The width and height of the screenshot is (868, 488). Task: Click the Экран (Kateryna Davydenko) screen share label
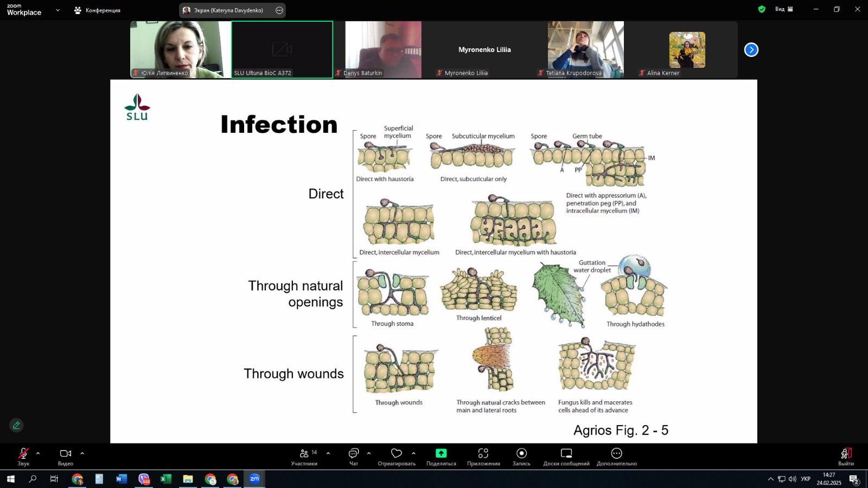(x=228, y=10)
